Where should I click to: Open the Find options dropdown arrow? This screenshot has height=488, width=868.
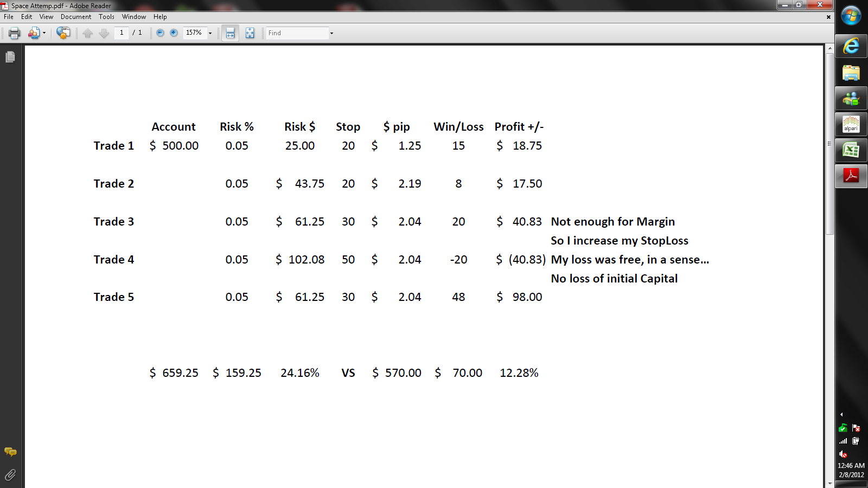pos(332,33)
